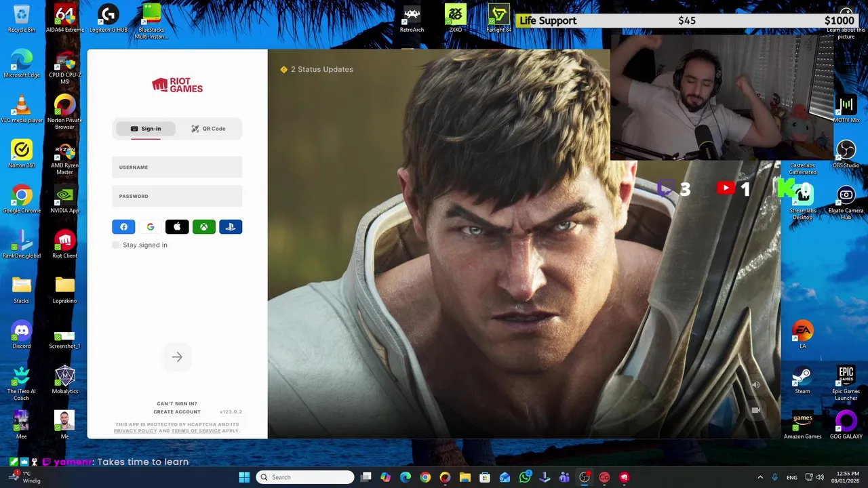Open Microsoft Edge desktop icon

[x=22, y=64]
